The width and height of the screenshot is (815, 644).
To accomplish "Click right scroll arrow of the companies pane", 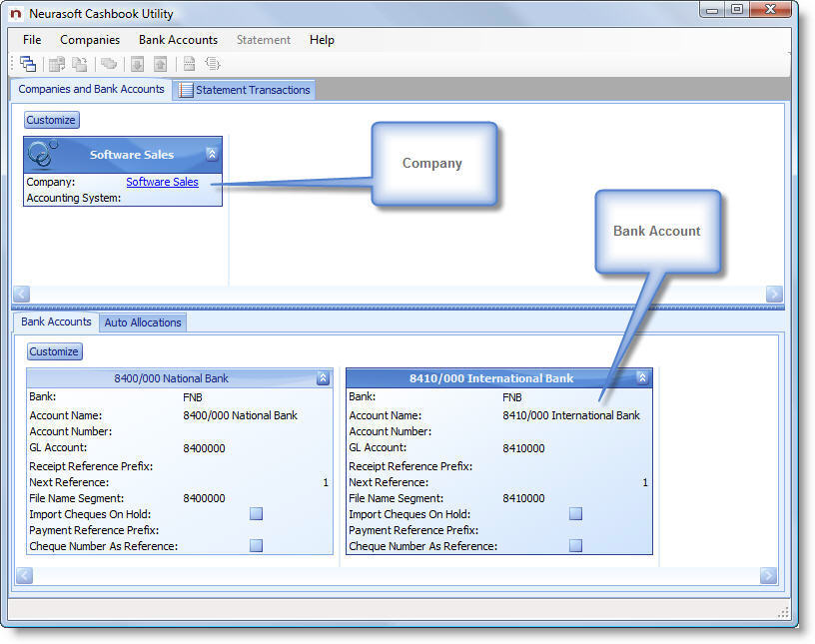I will pos(773,295).
